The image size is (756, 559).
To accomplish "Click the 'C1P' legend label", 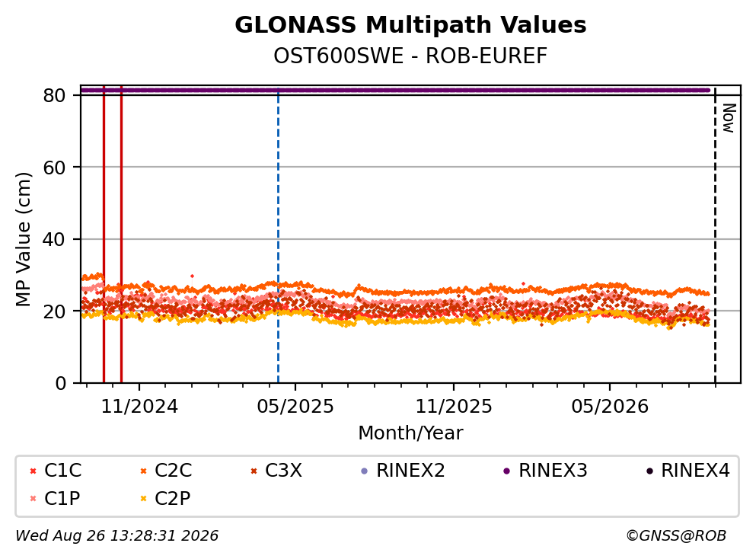I will (62, 499).
